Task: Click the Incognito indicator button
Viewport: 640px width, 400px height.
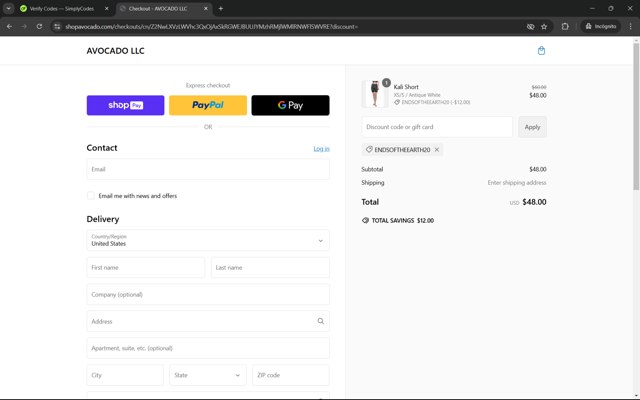Action: pyautogui.click(x=600, y=27)
